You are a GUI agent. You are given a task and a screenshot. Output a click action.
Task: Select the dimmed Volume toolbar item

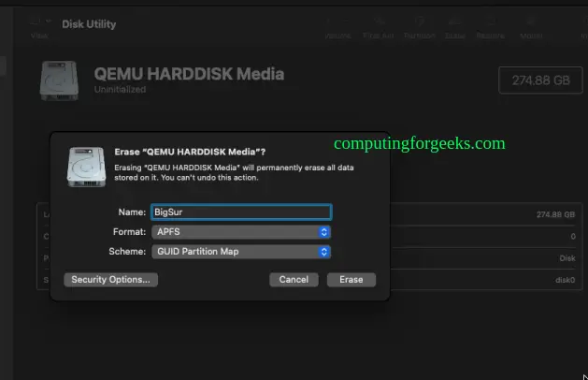coord(337,29)
